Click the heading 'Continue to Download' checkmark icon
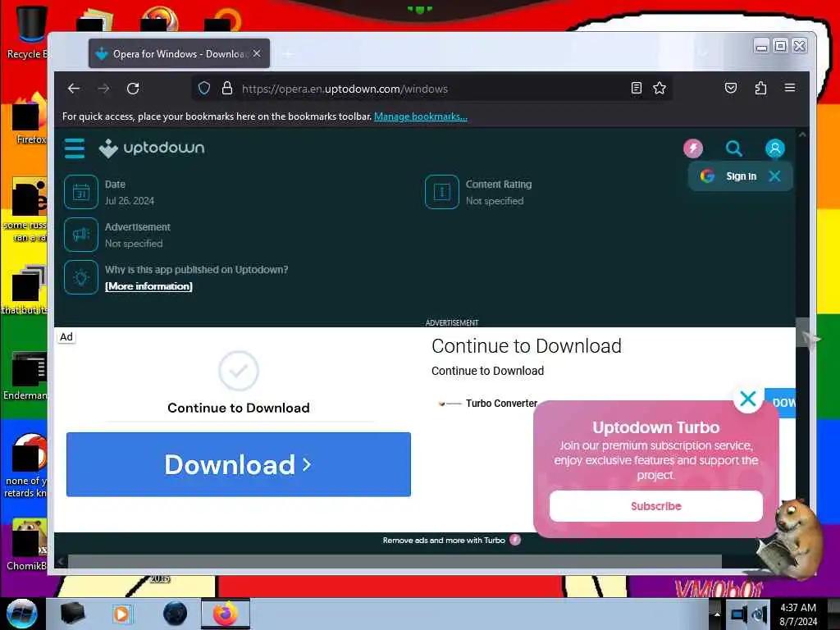Image resolution: width=840 pixels, height=630 pixels. [239, 371]
